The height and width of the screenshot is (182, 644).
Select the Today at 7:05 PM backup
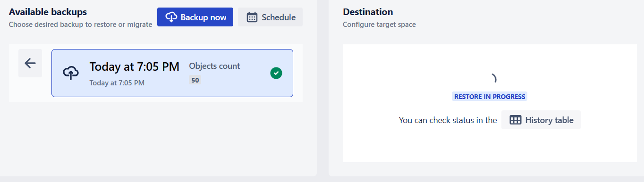[172, 73]
